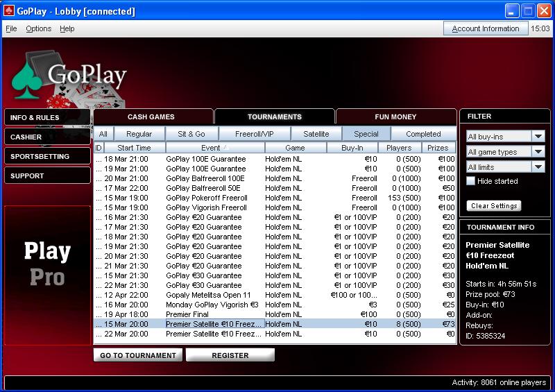Click the 15:03 clock display
The height and width of the screenshot is (392, 555).
point(540,28)
